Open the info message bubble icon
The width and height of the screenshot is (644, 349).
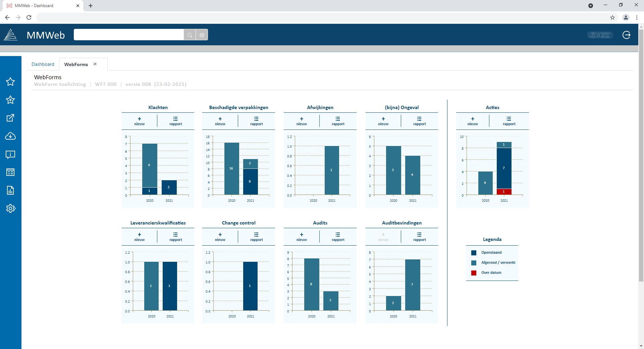click(10, 155)
